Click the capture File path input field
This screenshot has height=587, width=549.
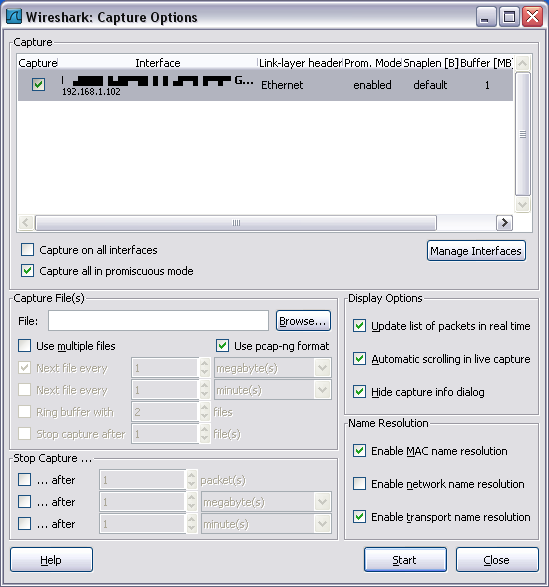158,320
